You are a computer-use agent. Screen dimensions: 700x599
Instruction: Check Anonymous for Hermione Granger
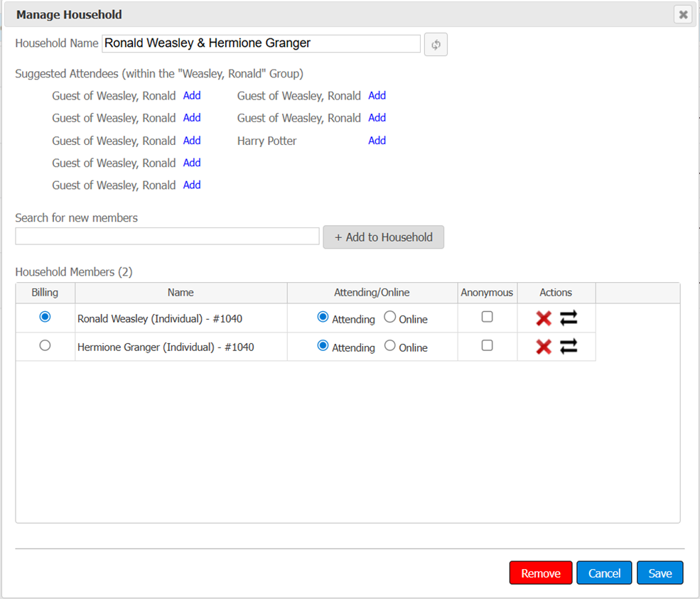(487, 345)
